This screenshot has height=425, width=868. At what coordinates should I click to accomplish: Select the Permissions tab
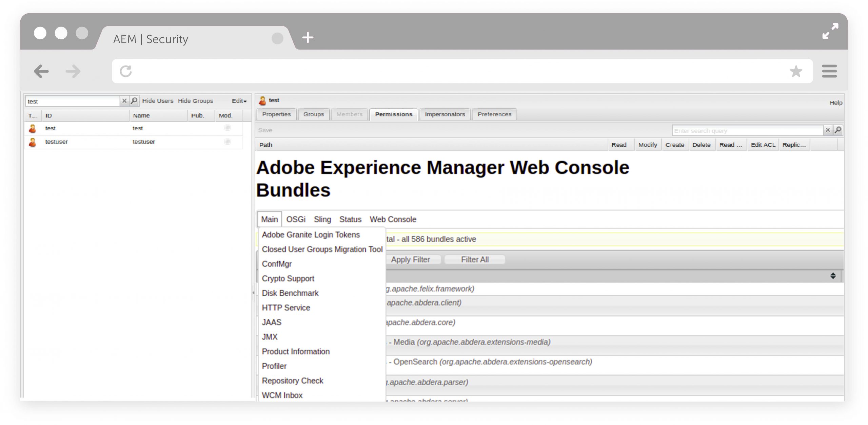[x=394, y=114]
